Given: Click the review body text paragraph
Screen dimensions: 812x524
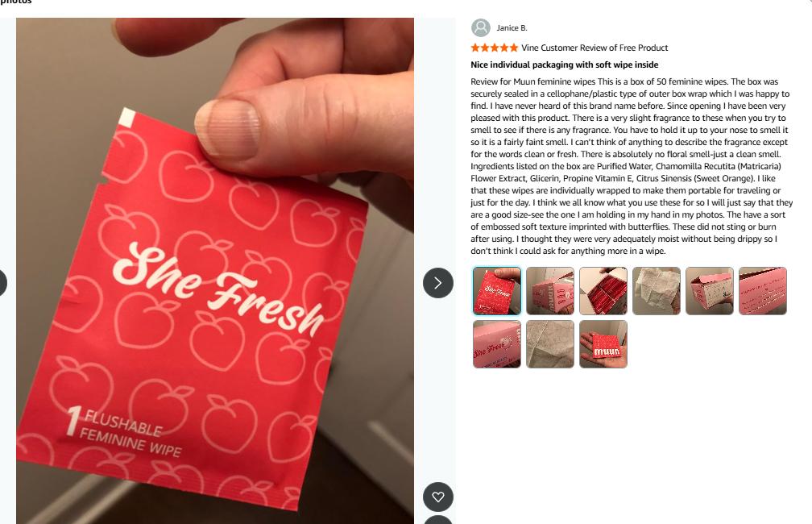Looking at the screenshot, I should (x=632, y=166).
